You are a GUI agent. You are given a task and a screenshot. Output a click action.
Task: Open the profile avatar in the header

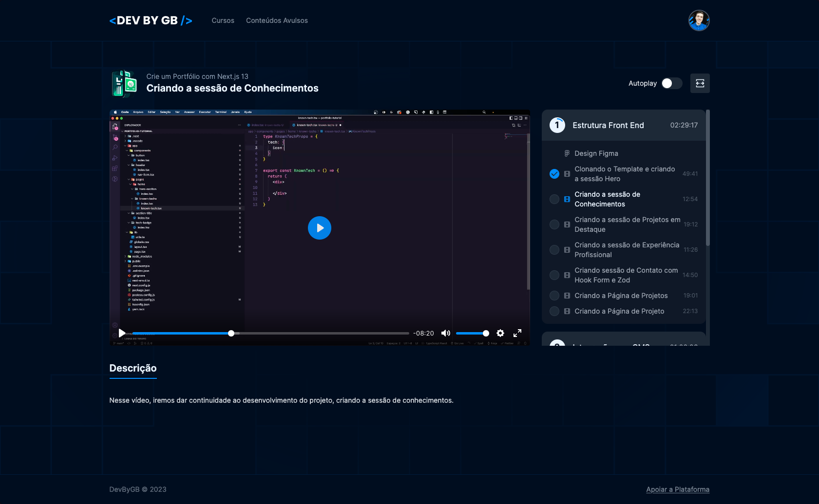[x=699, y=20]
